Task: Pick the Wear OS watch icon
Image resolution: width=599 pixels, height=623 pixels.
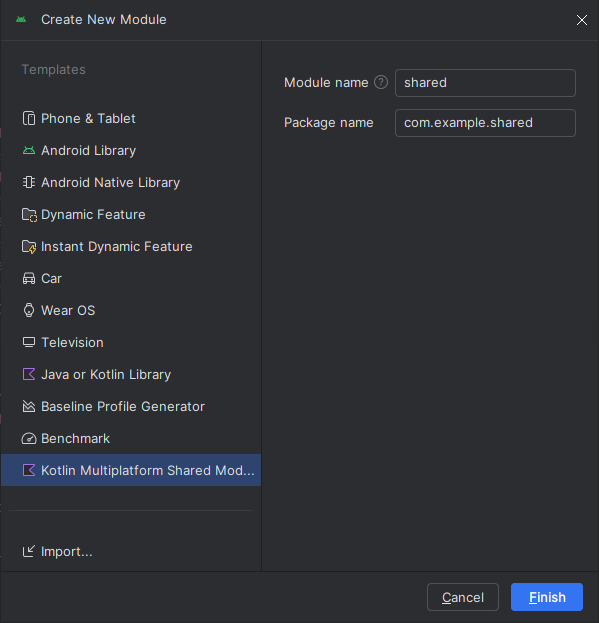Action: point(29,310)
